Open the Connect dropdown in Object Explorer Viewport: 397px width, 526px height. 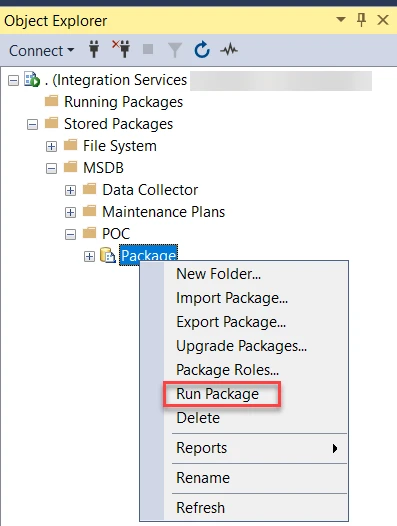click(x=41, y=51)
